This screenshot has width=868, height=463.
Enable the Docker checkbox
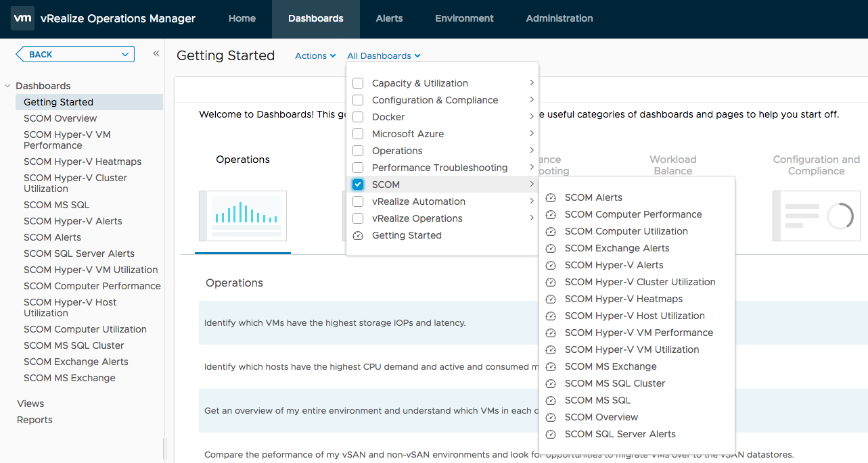pyautogui.click(x=358, y=117)
